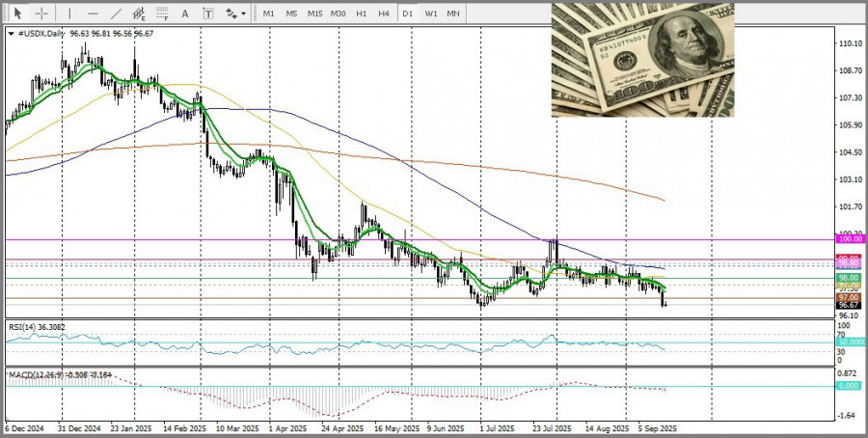
Task: Click the D1 daily timeframe button
Action: (x=407, y=14)
